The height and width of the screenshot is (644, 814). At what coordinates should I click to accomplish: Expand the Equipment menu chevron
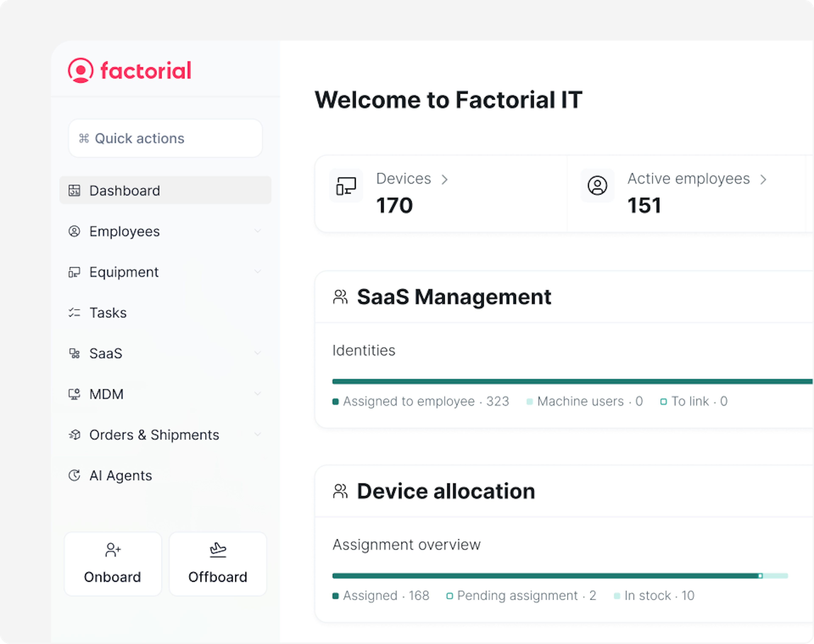coord(258,271)
